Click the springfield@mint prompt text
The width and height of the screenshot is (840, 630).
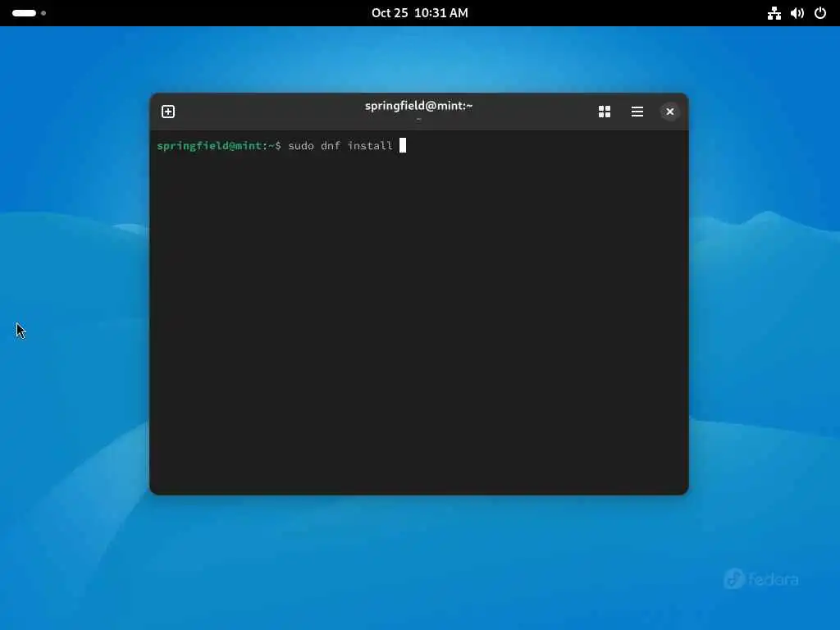pyautogui.click(x=209, y=146)
